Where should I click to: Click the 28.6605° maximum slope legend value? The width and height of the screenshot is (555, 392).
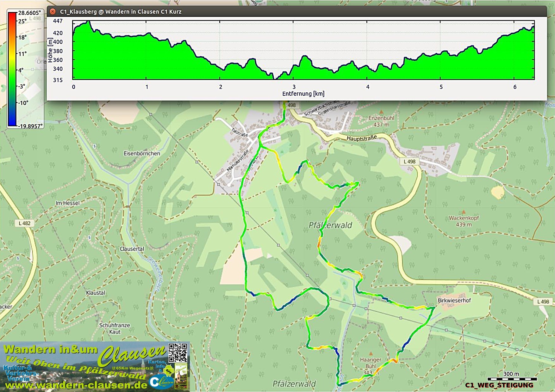pos(29,13)
